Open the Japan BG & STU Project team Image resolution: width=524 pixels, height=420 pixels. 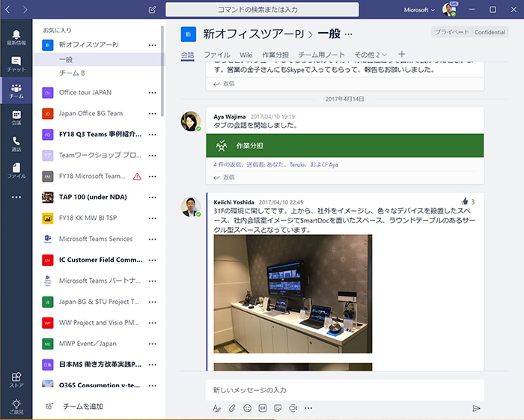(x=100, y=302)
